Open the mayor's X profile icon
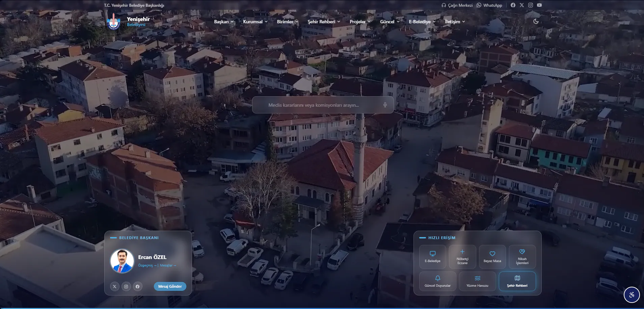644x309 pixels. 115,286
